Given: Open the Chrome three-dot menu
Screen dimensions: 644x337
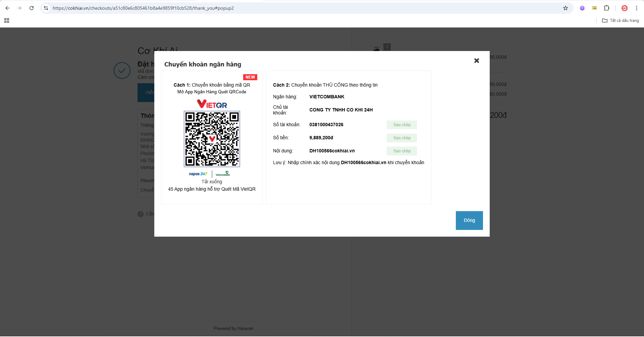Looking at the screenshot, I should (637, 8).
